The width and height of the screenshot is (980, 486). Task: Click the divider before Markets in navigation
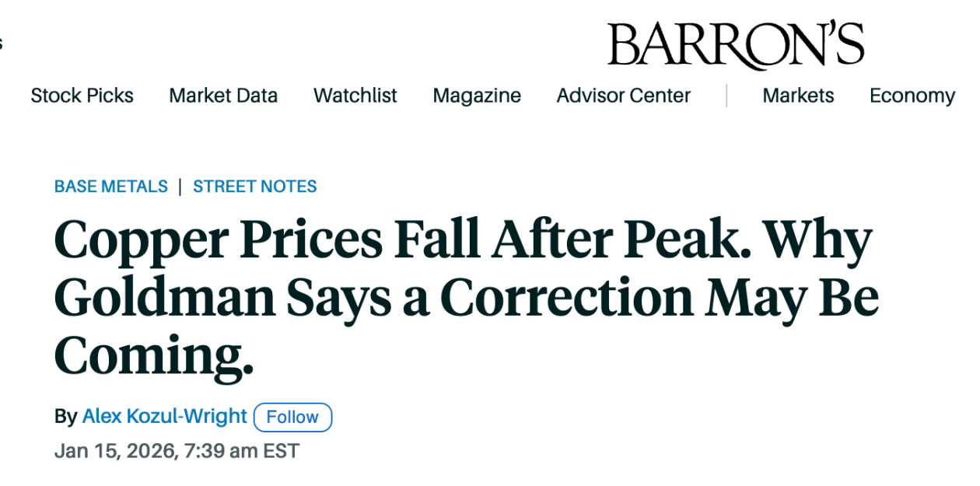[x=726, y=96]
